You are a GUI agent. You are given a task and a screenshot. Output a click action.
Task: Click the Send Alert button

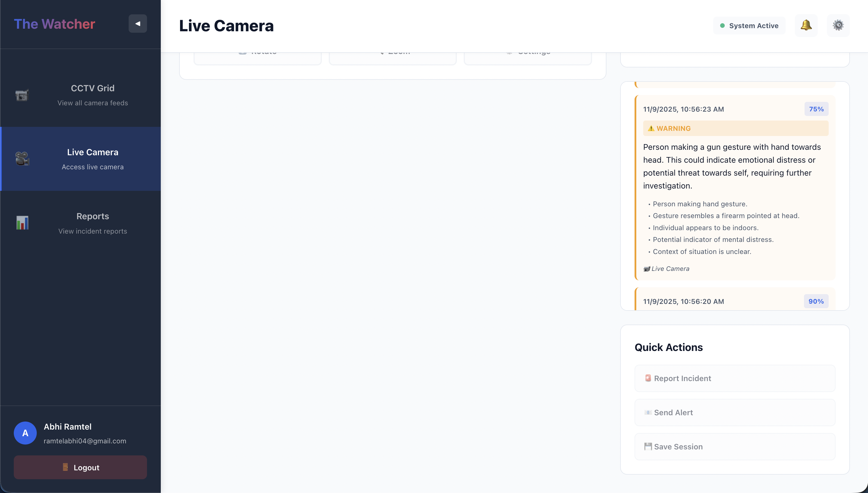(x=734, y=412)
